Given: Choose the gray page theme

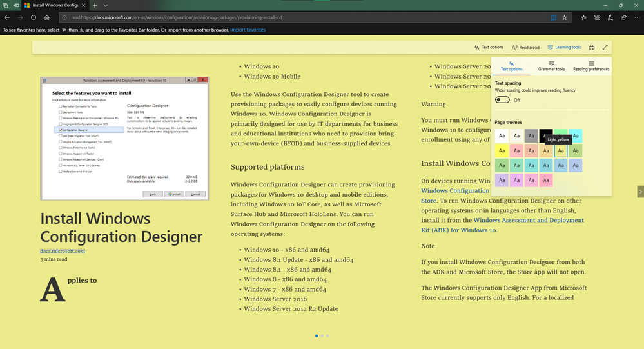Looking at the screenshot, I should 531,135.
